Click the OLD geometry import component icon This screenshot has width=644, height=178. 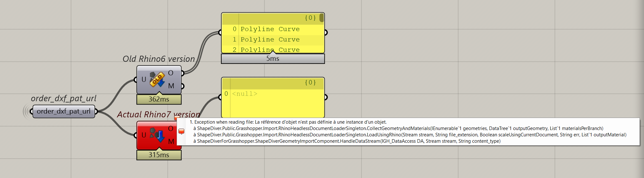[x=157, y=79]
